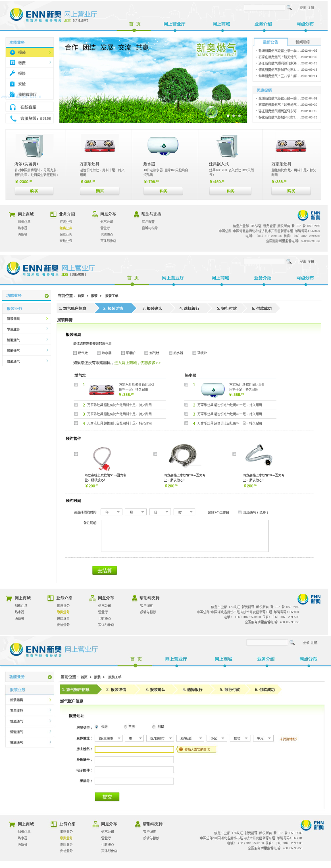Check the 现场通气(免费) checkbox
Viewport: 331px width, 868px height.
point(240,512)
